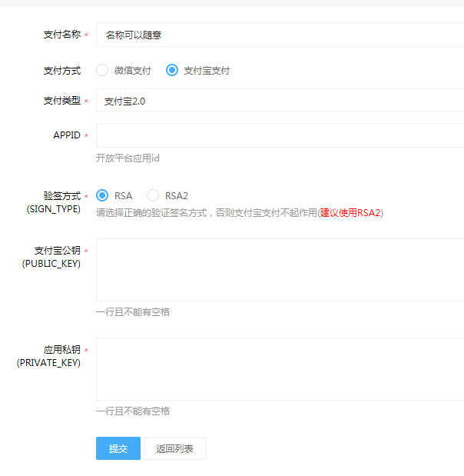
Task: Select the 支付宝支付 radio option
Action: [172, 70]
